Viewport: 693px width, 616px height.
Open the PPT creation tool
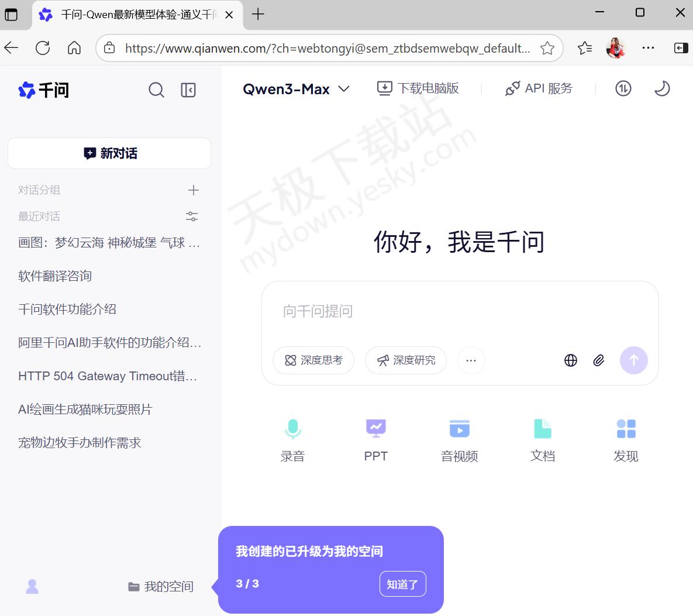[x=375, y=440]
